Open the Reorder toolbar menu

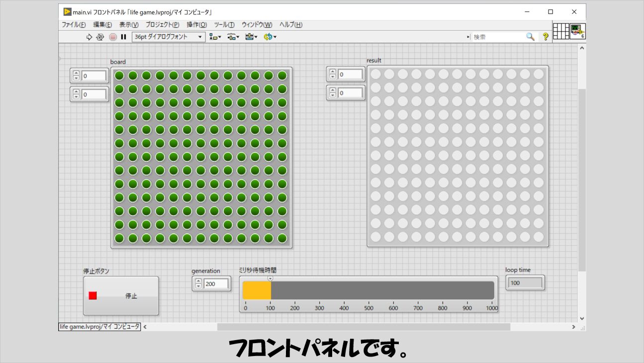pos(270,37)
